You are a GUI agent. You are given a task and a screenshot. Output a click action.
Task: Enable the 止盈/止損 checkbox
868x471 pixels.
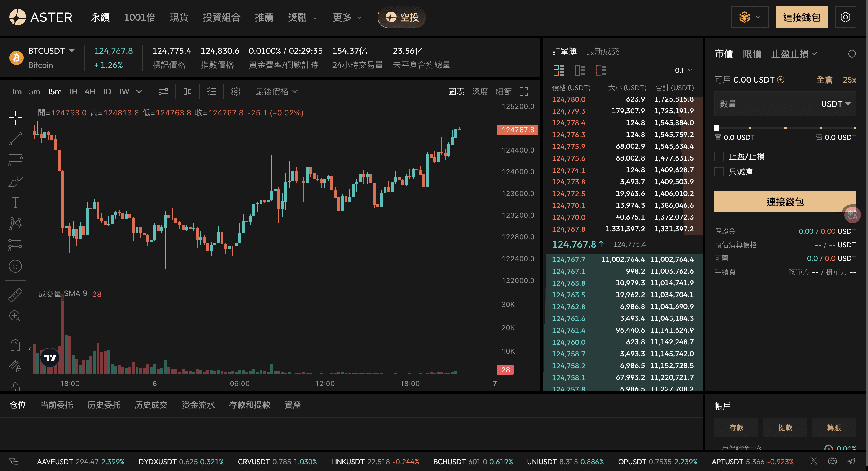coord(719,156)
